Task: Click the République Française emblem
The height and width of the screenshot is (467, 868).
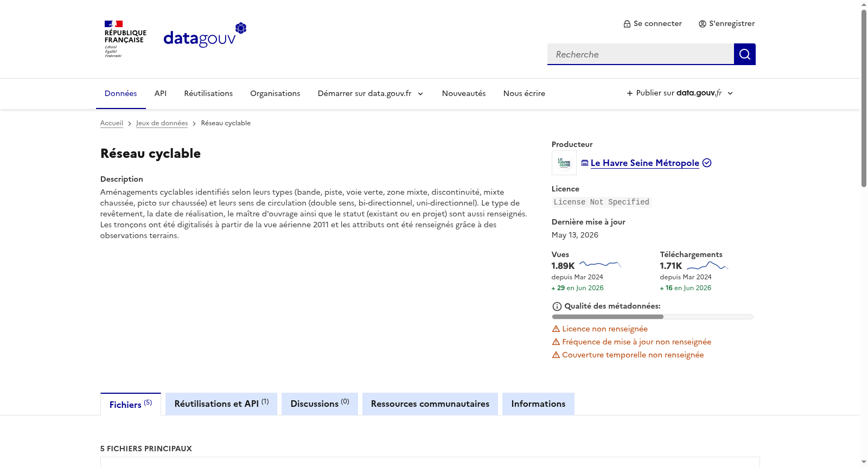Action: pos(125,39)
